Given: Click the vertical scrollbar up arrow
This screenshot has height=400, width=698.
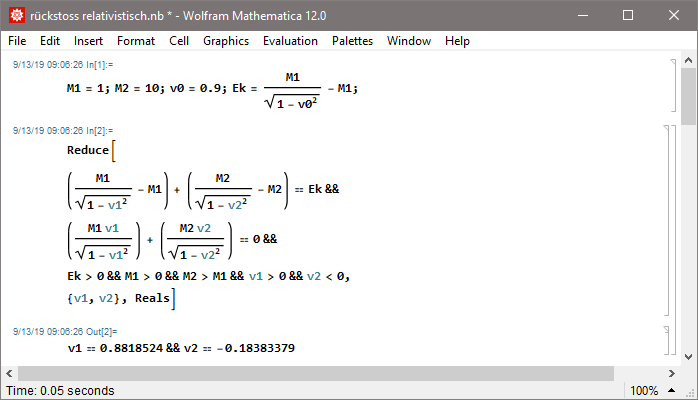Looking at the screenshot, I should click(x=688, y=63).
